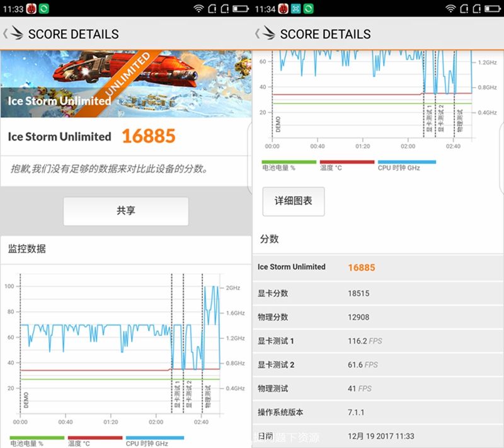Tap the back arrow in the left SCORE DETAILS header
The image size is (504, 448).
(x=5, y=34)
